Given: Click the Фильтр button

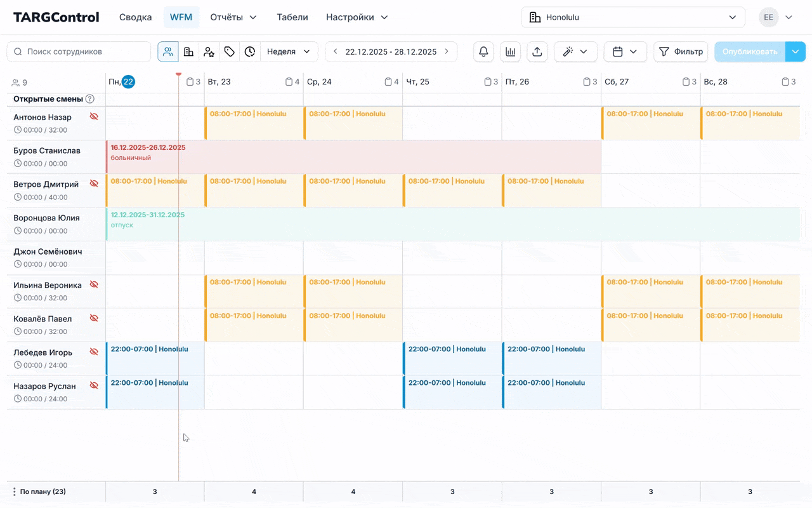Looking at the screenshot, I should (x=681, y=51).
